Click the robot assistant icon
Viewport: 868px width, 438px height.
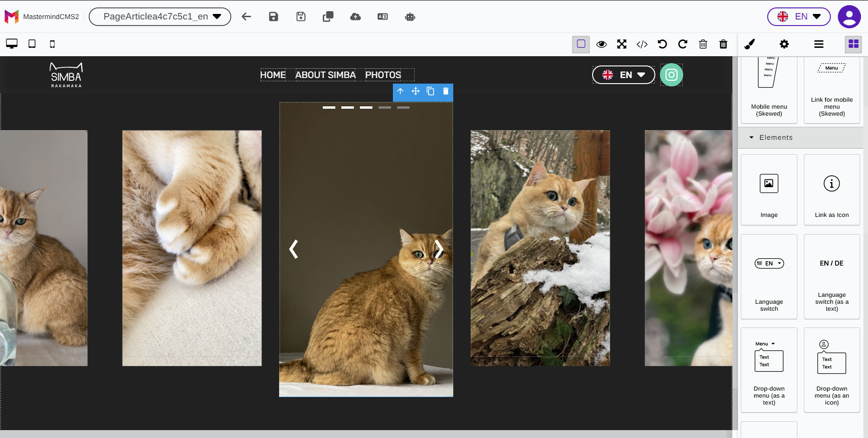(x=410, y=17)
